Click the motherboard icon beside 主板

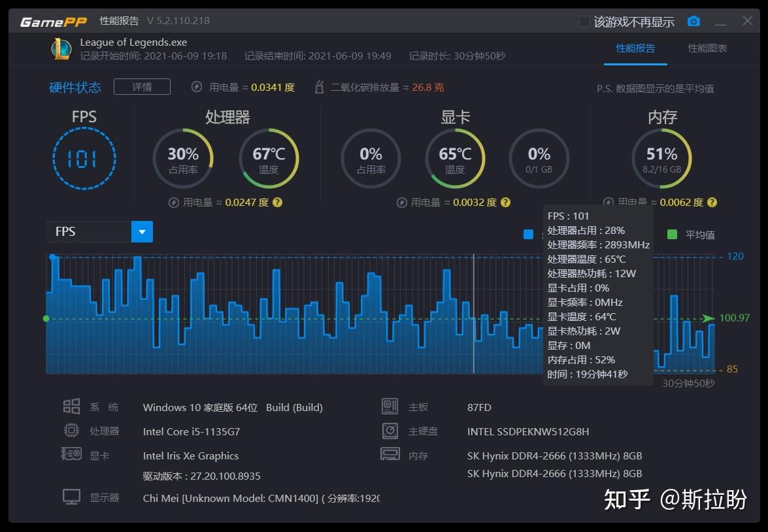[390, 407]
